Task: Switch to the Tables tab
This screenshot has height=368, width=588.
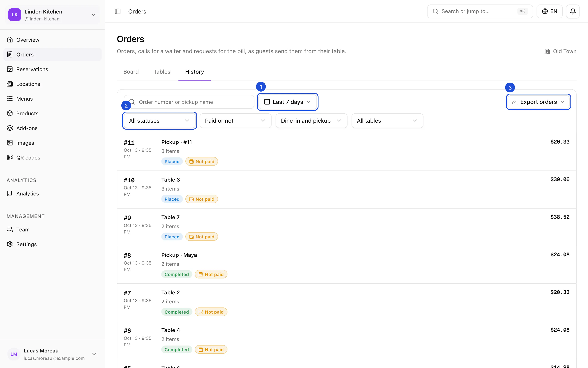Action: (x=162, y=72)
